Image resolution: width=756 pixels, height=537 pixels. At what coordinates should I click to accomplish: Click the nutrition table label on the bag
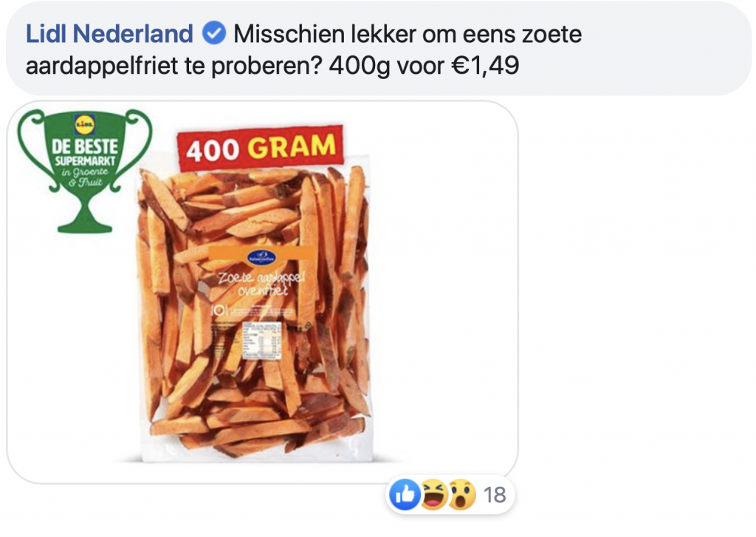[x=261, y=340]
